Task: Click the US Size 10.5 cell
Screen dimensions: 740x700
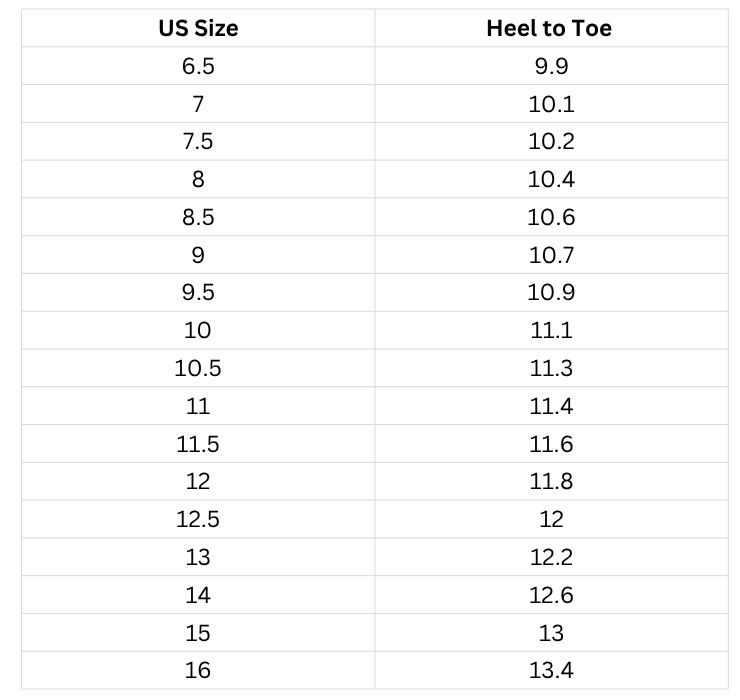Action: point(198,368)
